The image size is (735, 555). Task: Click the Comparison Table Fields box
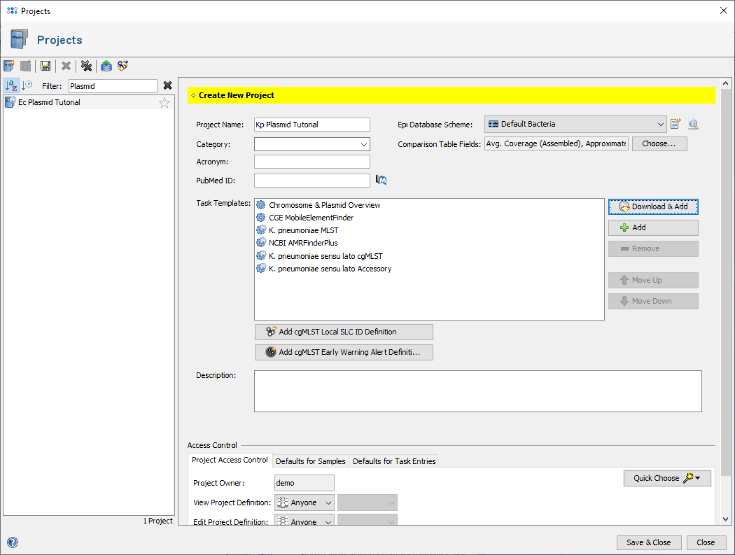[556, 144]
